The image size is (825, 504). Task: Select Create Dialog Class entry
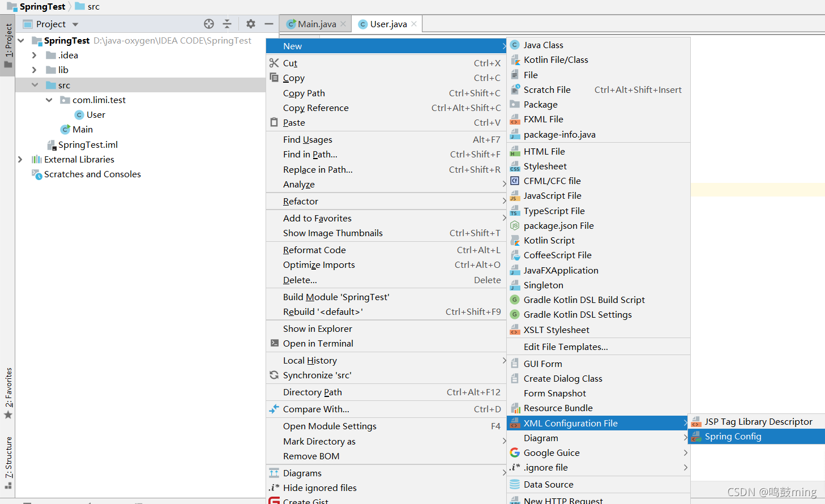coord(599,378)
